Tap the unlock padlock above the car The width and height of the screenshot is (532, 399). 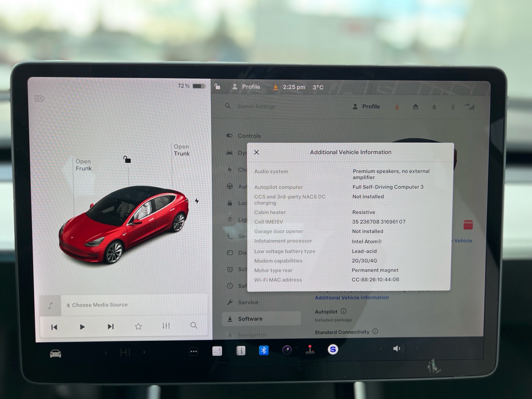coord(127,160)
